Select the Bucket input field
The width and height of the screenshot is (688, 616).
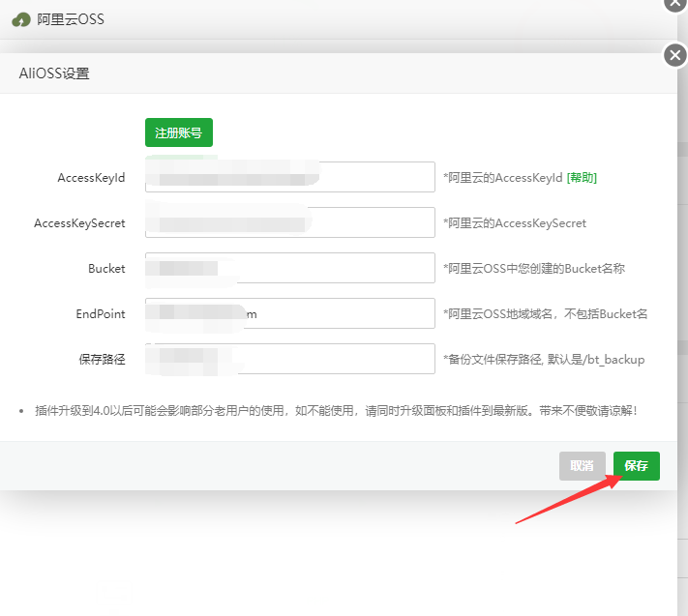pyautogui.click(x=290, y=268)
